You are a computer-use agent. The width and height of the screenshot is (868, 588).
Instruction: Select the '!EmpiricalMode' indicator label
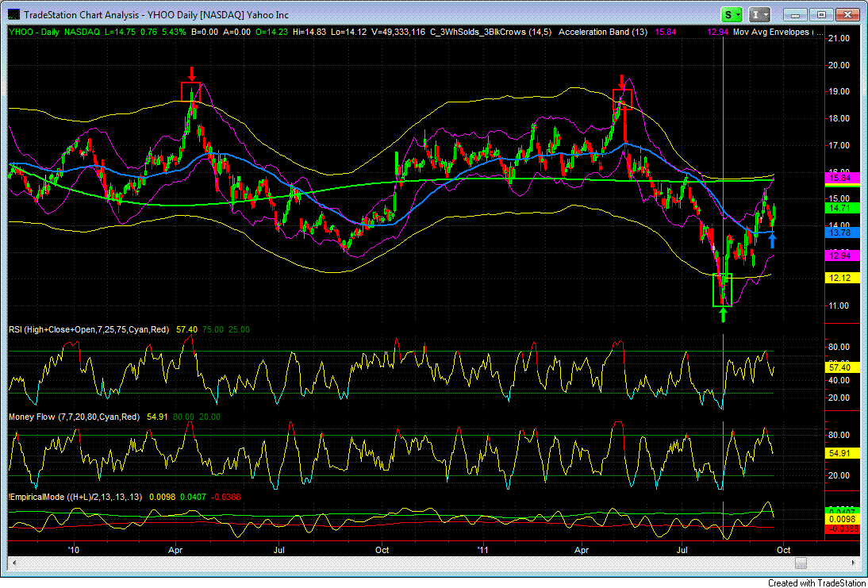pos(76,498)
